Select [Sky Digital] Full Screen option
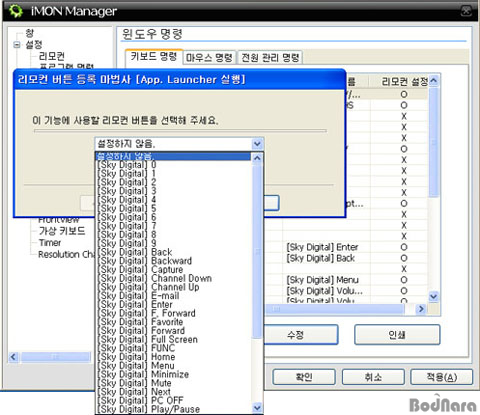480x415 pixels. (x=148, y=339)
